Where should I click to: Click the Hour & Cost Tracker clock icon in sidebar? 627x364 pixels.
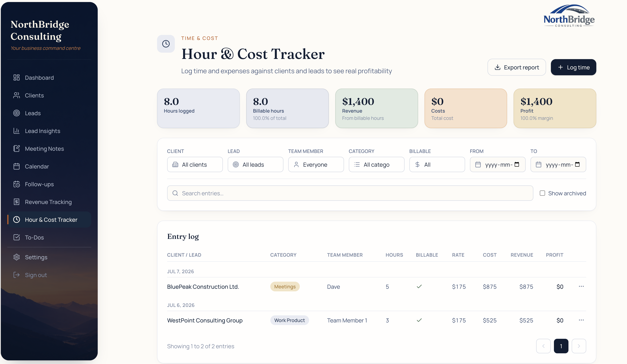(x=16, y=220)
